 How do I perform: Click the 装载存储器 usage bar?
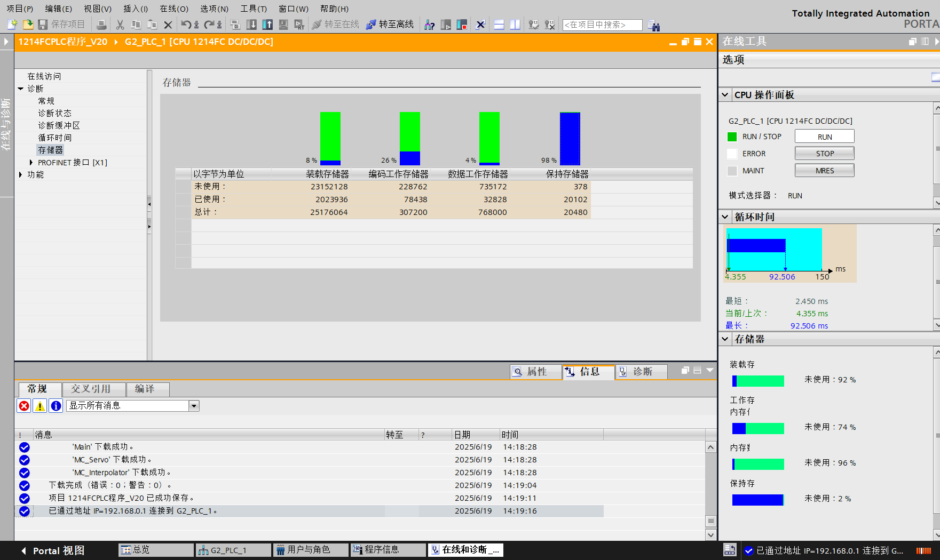pos(330,138)
